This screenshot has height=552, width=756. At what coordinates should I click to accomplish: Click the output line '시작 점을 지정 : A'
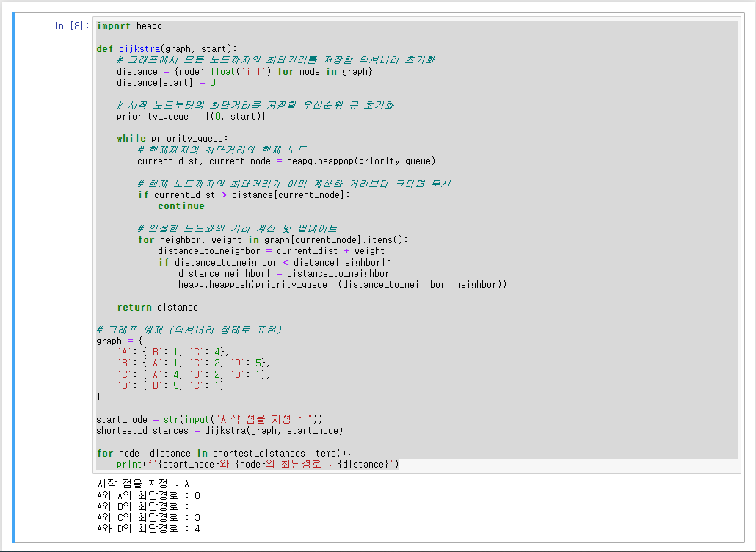(142, 484)
